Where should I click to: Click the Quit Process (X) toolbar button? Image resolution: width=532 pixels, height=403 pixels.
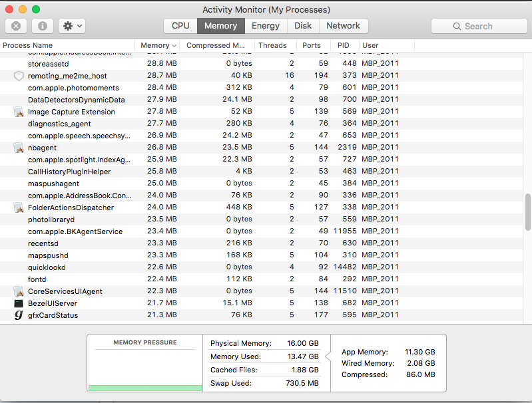(16, 26)
